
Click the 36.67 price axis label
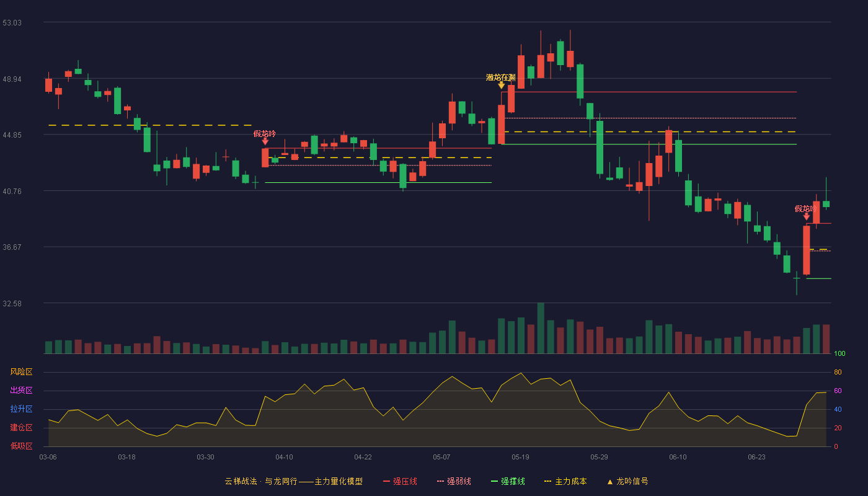tap(12, 247)
